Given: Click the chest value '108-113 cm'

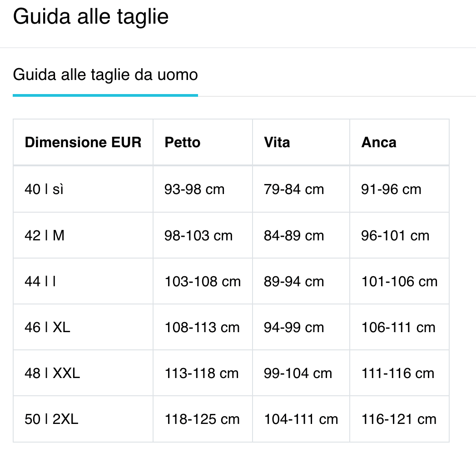Looking at the screenshot, I should [x=202, y=327].
